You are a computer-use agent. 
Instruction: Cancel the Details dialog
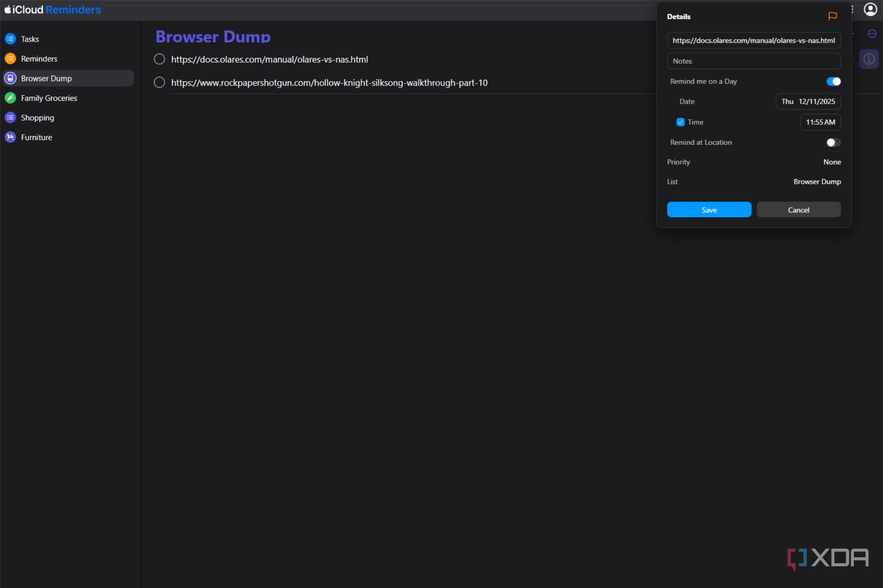798,210
